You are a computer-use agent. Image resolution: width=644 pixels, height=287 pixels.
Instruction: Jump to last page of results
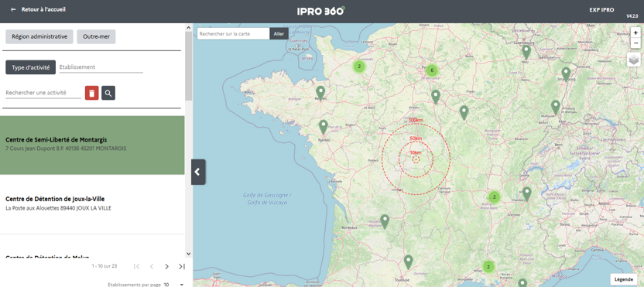(182, 266)
